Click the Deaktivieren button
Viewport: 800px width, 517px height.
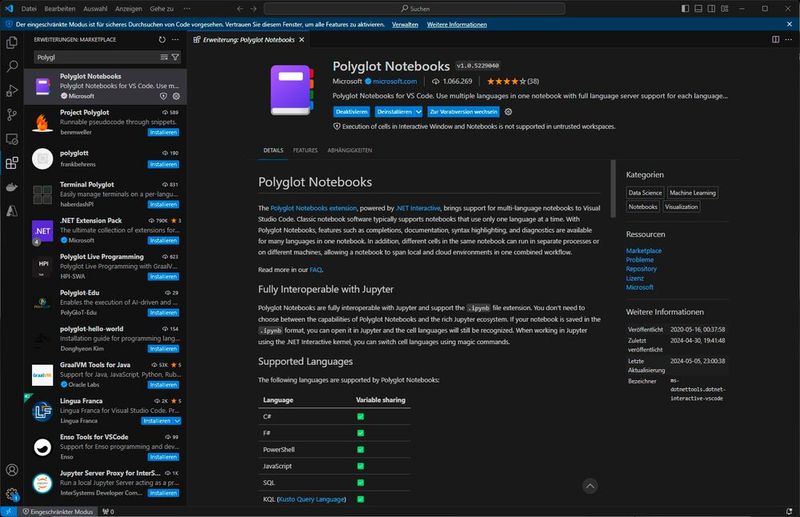(352, 112)
